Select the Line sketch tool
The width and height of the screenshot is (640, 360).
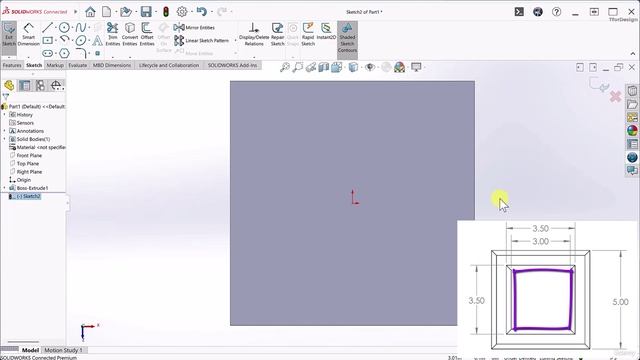(x=47, y=27)
